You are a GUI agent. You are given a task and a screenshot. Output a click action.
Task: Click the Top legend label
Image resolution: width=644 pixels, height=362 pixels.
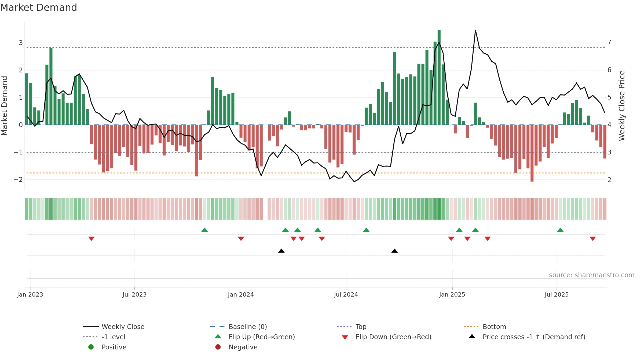coord(361,327)
